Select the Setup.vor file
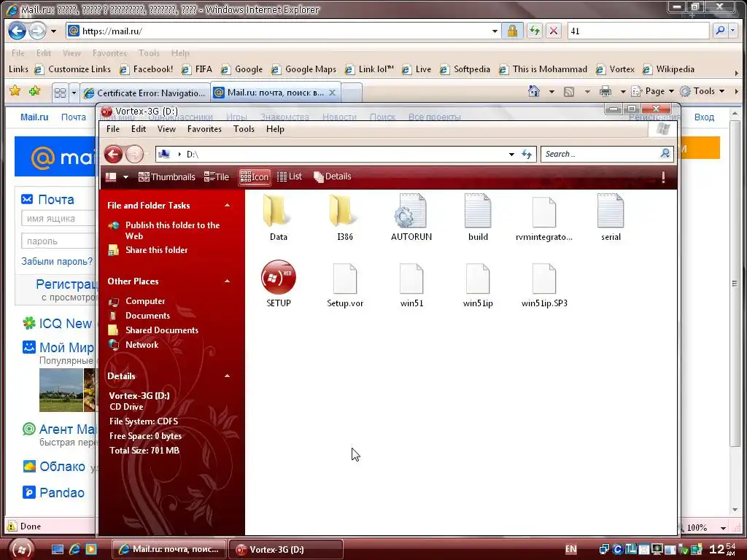The width and height of the screenshot is (747, 560). tap(345, 284)
